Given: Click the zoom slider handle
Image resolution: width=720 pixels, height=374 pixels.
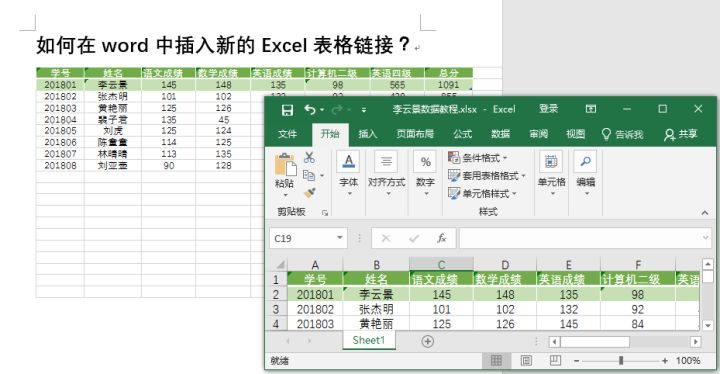Looking at the screenshot, I should 621,361.
